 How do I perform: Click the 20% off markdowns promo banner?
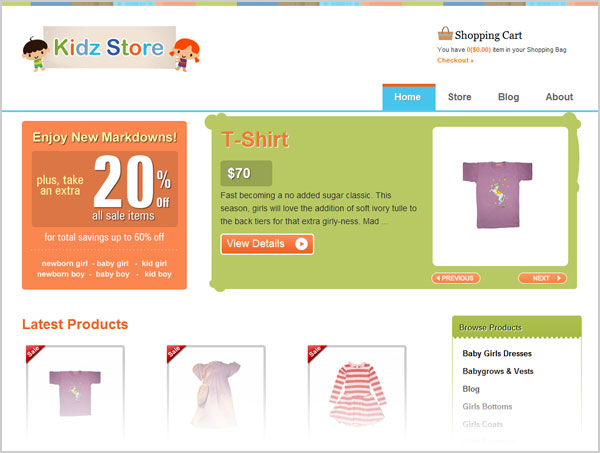[104, 205]
